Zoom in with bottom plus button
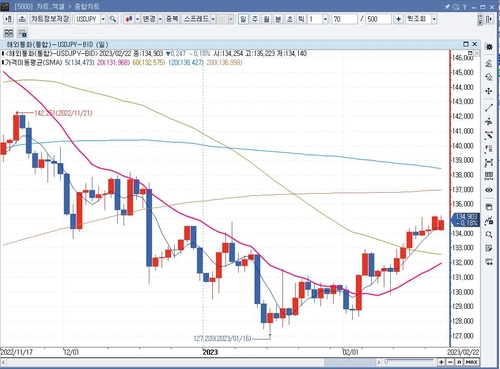Screen dimensions: 500x369 click(441, 362)
